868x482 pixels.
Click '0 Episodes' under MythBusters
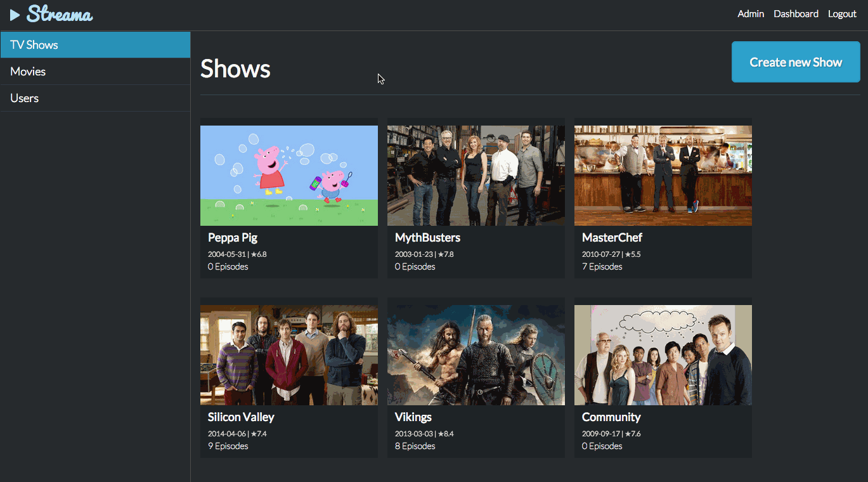(x=415, y=267)
